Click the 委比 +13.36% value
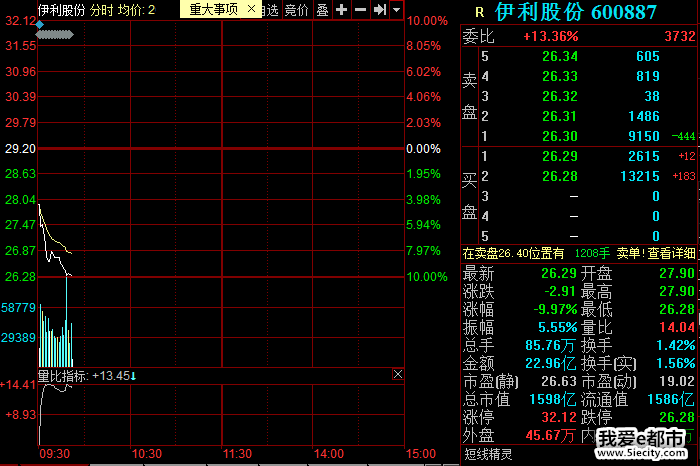Image resolution: width=700 pixels, height=466 pixels. tap(551, 36)
